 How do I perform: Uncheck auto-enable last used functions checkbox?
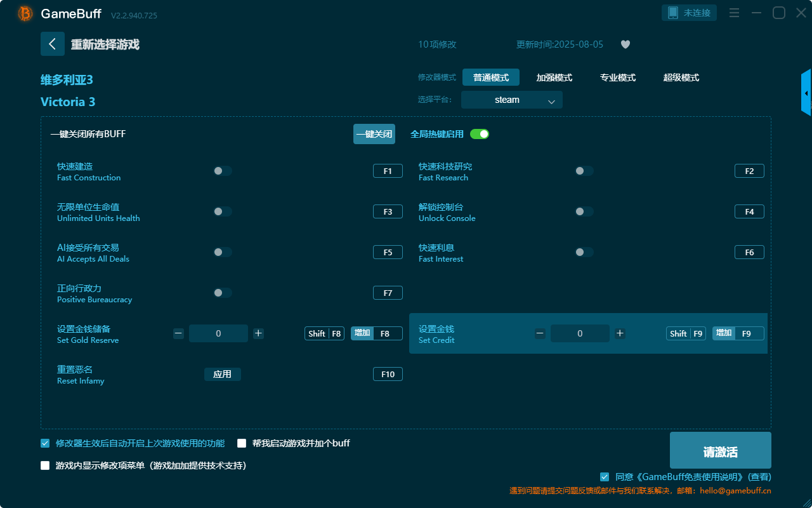point(45,443)
